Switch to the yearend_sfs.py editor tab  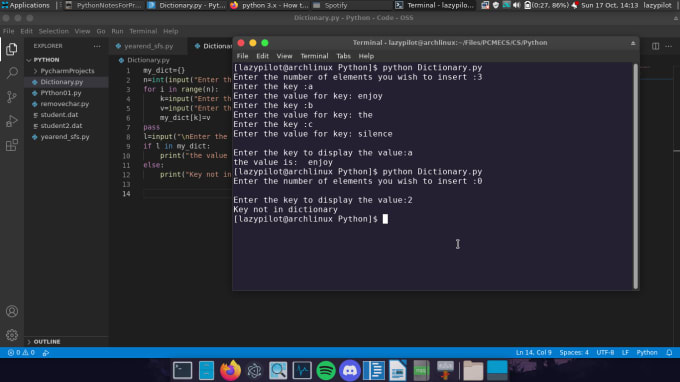coord(148,46)
